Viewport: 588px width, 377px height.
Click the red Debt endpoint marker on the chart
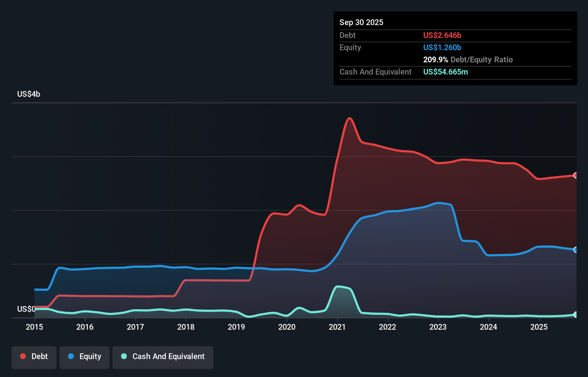pyautogui.click(x=575, y=176)
